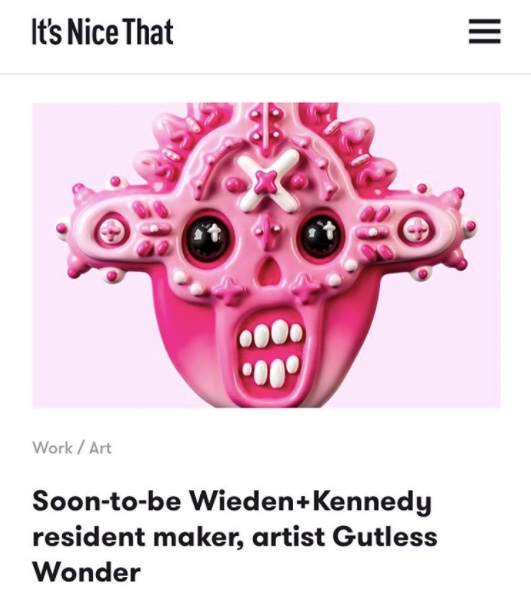Click the white X on skull forehead
531x596 pixels.
[x=269, y=178]
